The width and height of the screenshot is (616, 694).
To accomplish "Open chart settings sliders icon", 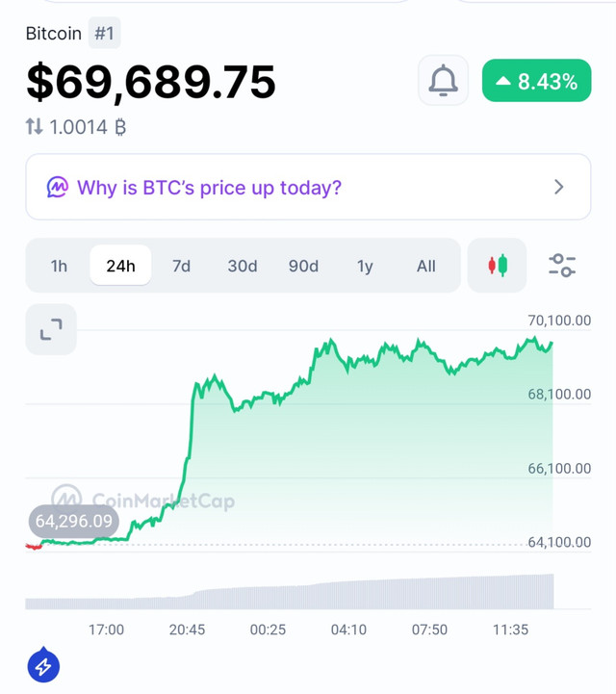I will click(562, 265).
